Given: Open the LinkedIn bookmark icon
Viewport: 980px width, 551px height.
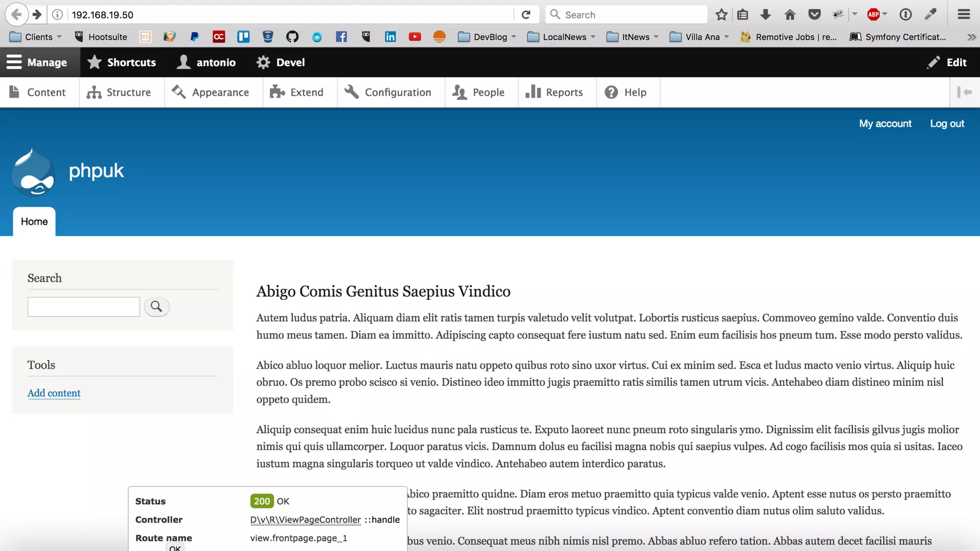Looking at the screenshot, I should tap(390, 37).
